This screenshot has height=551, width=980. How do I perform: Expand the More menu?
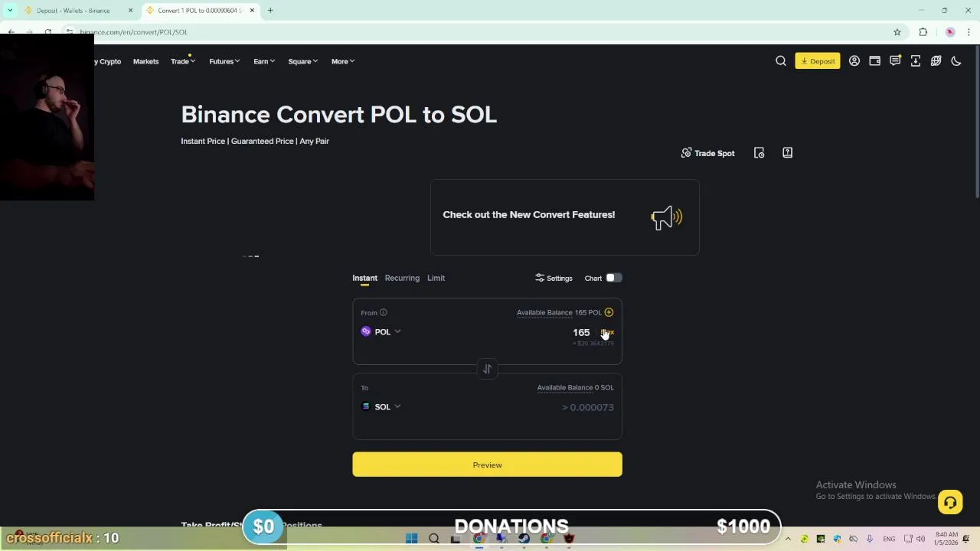(x=343, y=61)
